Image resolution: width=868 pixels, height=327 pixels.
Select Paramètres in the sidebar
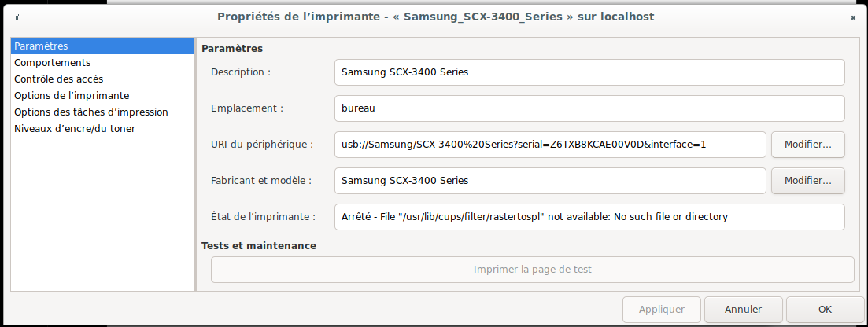pyautogui.click(x=102, y=46)
